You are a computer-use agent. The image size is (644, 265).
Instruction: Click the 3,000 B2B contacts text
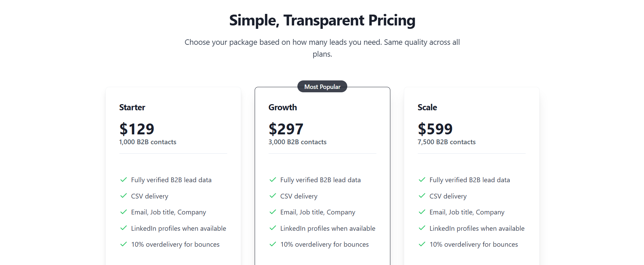tap(297, 142)
